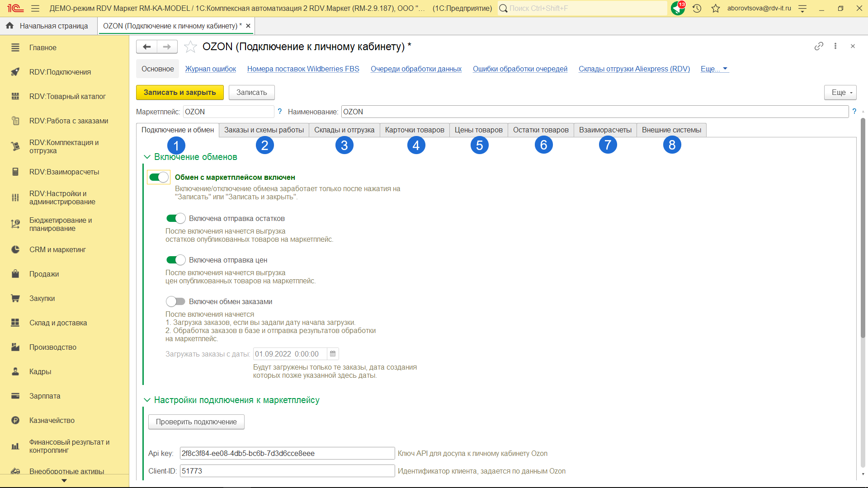Toggle marketplace exchange enabled switch
This screenshot has width=868, height=488.
(159, 177)
